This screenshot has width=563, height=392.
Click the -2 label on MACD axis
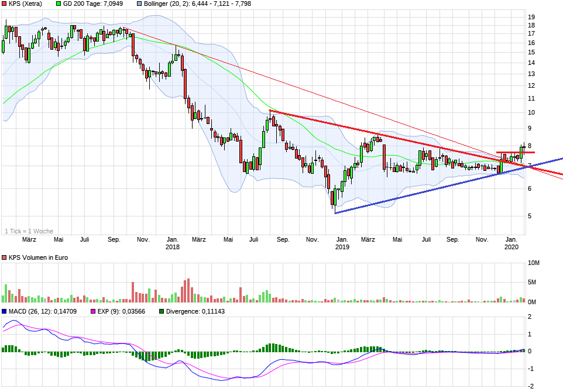pos(530,386)
